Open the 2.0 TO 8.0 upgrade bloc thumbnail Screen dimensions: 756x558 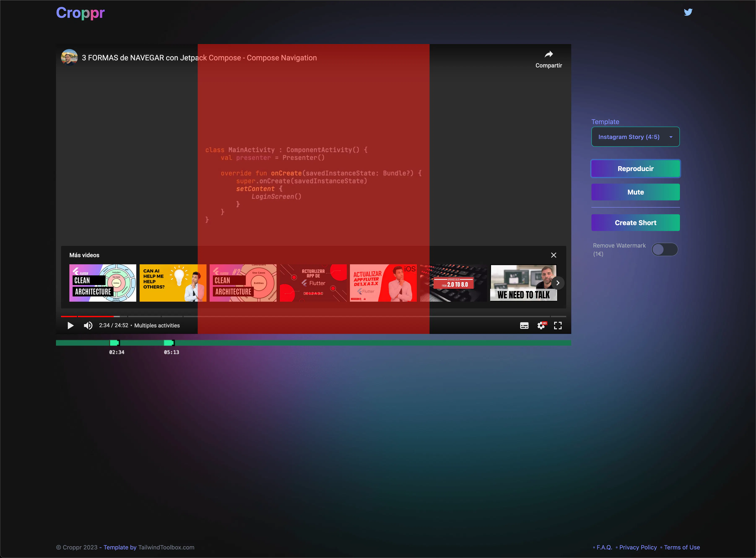pyautogui.click(x=453, y=283)
